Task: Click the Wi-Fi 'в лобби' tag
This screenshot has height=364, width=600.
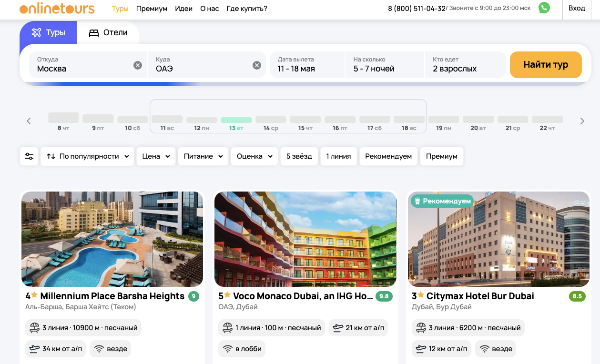Action: (242, 349)
